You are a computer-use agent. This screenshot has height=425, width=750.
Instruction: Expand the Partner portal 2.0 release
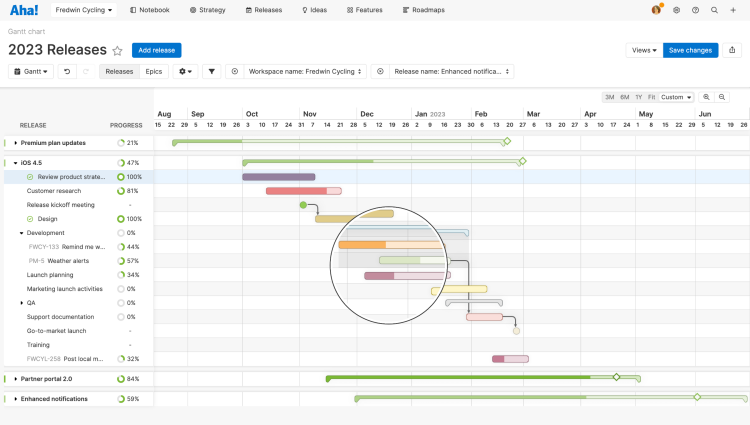[15, 379]
